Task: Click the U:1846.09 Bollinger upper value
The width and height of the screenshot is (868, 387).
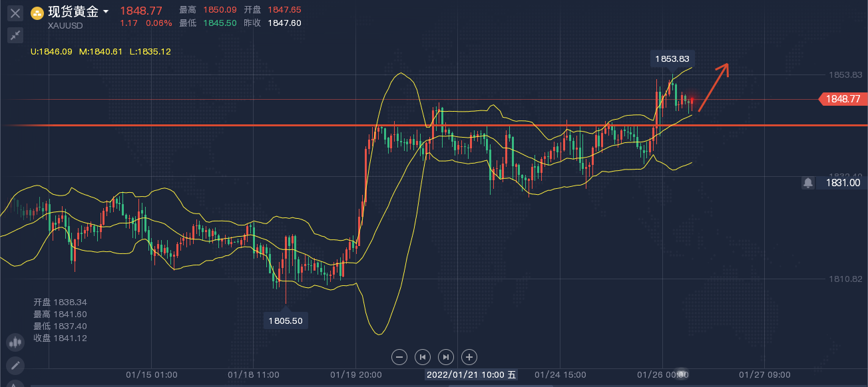Action: tap(51, 51)
